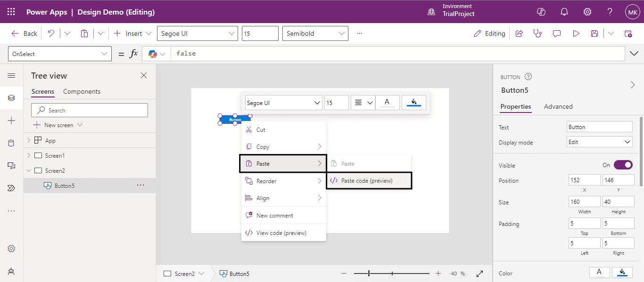Viewport: 644px width, 282px height.
Task: Save the app using the disk icon
Action: 594,33
